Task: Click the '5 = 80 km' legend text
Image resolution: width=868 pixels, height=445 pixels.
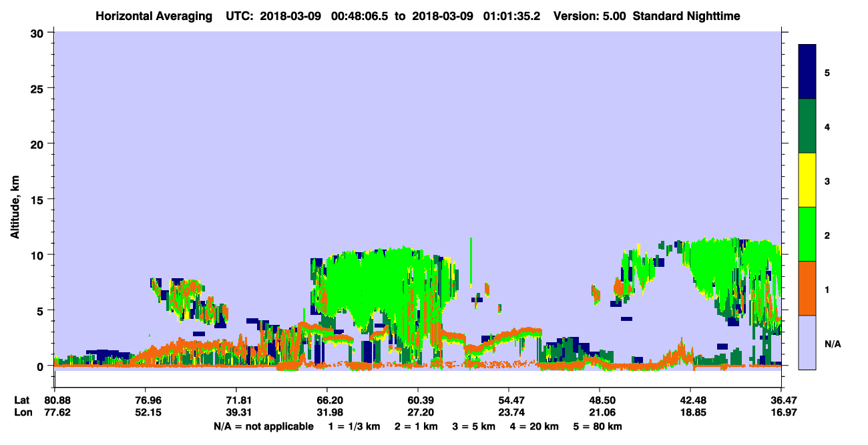Action: point(599,426)
